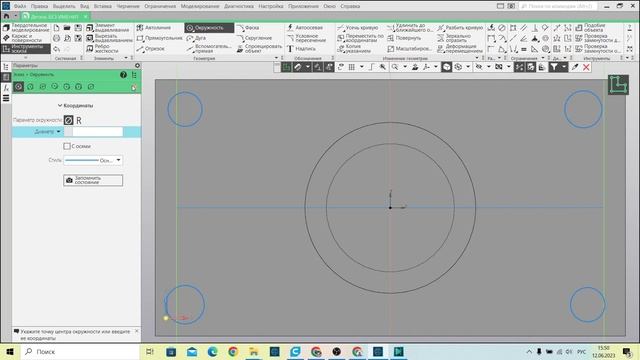Expand the Изменение геометрии panel arrow
Viewport: 640px width, 360px height.
477,58
